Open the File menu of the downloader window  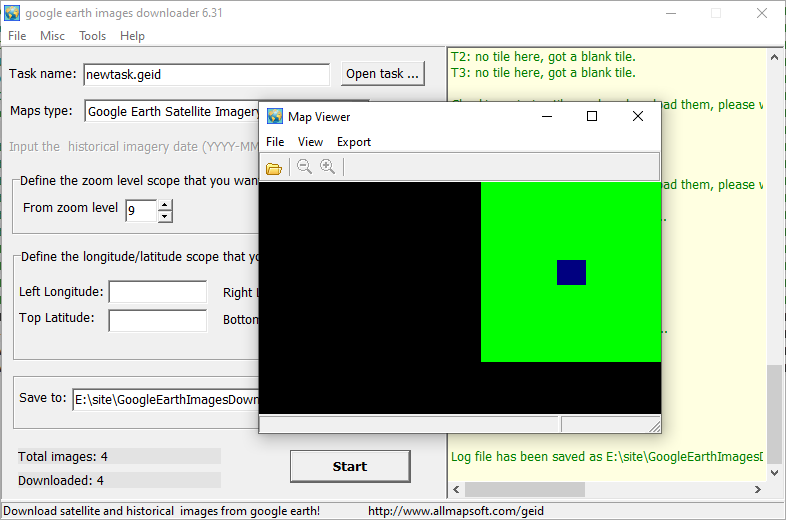(x=17, y=36)
